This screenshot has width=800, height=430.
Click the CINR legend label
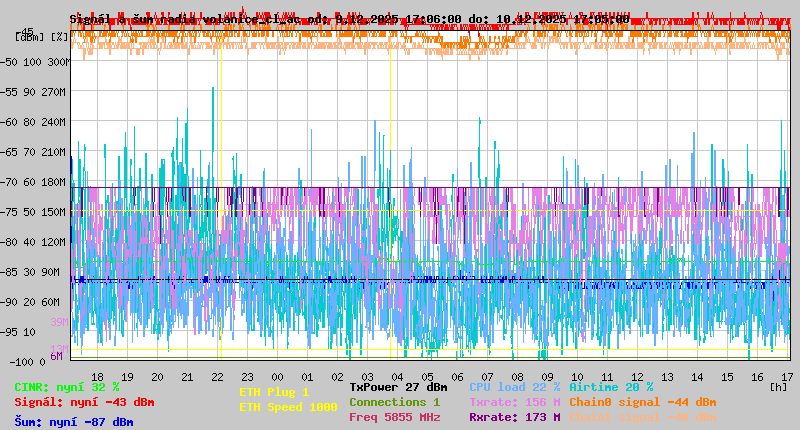tap(67, 387)
